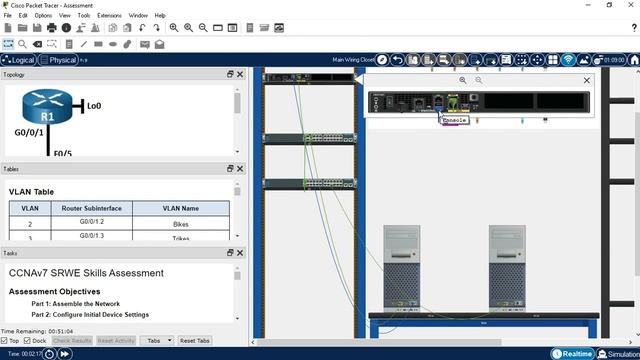Switch to the Physical workspace tab
Screen dimensions: 640x360
pyautogui.click(x=58, y=60)
